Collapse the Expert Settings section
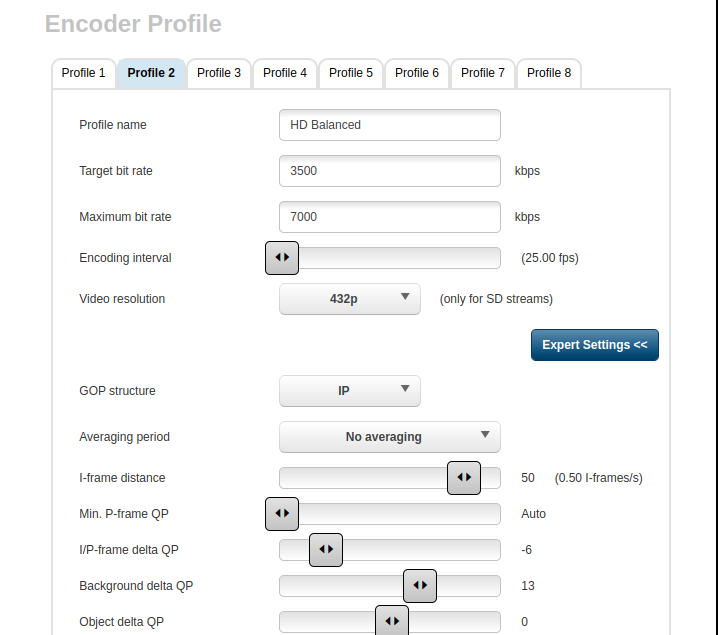The width and height of the screenshot is (718, 635). pos(594,345)
